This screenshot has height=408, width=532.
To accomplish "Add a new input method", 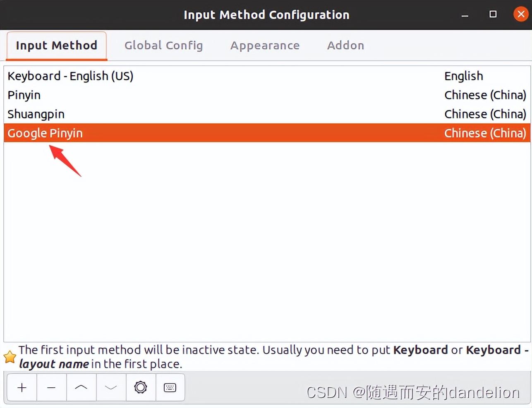I will [x=22, y=387].
